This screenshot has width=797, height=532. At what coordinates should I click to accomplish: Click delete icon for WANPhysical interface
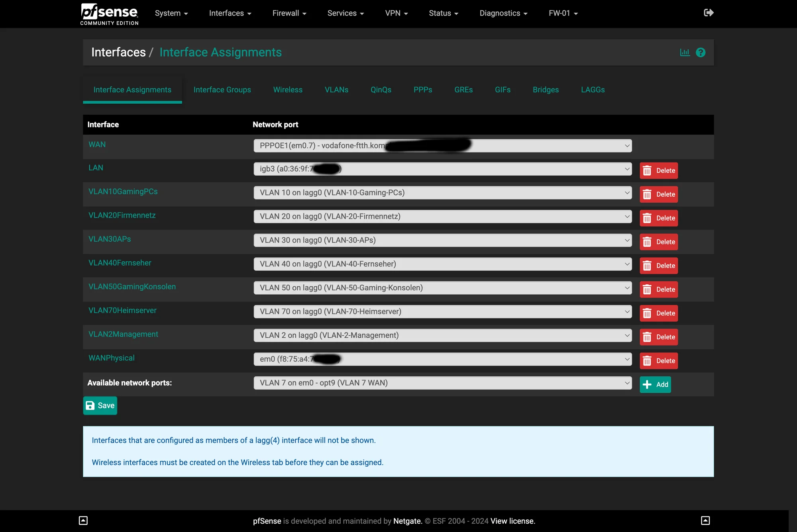646,360
